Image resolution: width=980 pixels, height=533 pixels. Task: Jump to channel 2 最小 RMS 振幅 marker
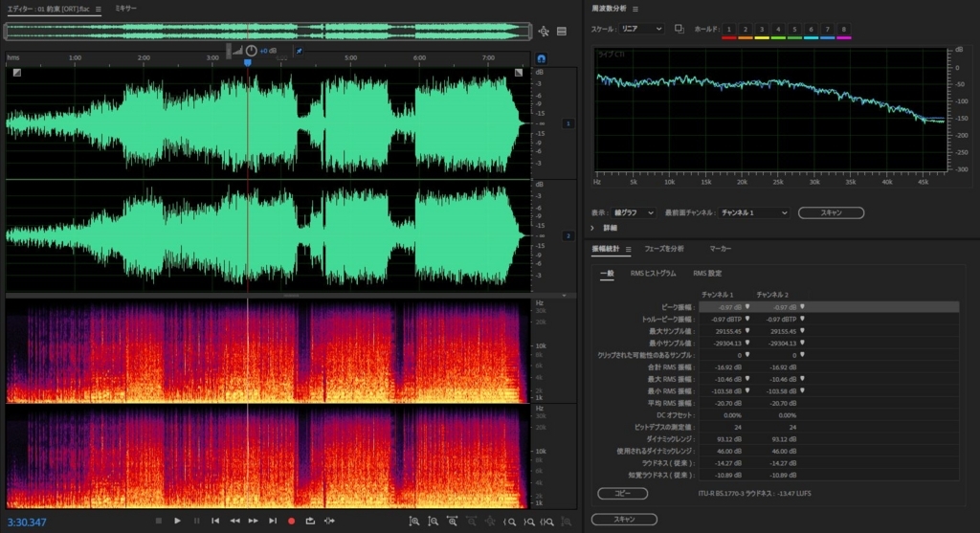coord(802,390)
